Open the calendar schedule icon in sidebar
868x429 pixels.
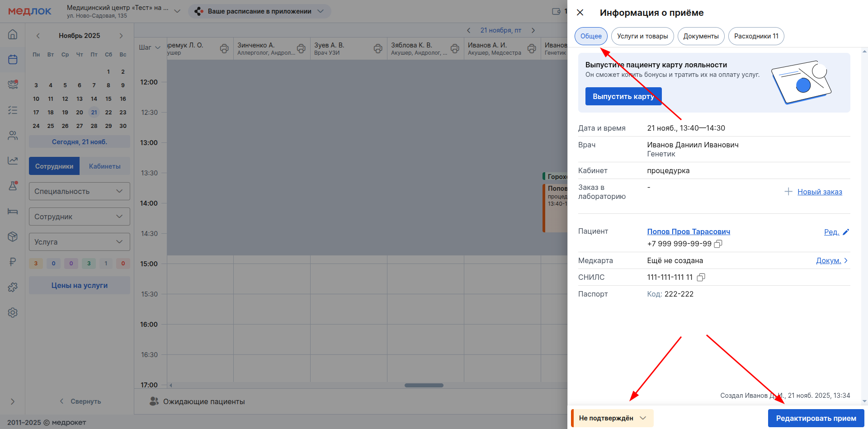[13, 59]
